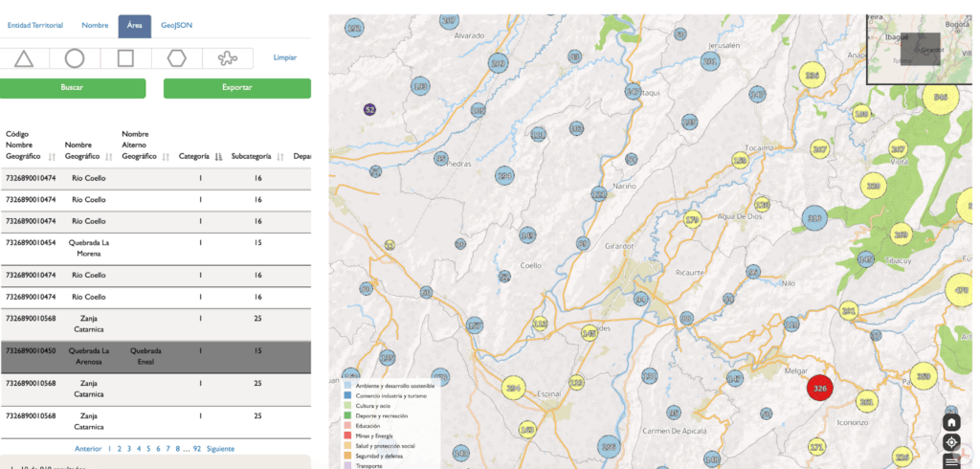Viewport: 980px width, 469px height.
Task: Switch to the Entidad Territorial tab
Action: pyautogui.click(x=34, y=26)
